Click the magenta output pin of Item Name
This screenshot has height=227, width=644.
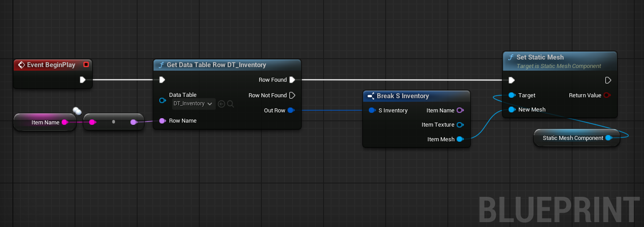coord(64,122)
